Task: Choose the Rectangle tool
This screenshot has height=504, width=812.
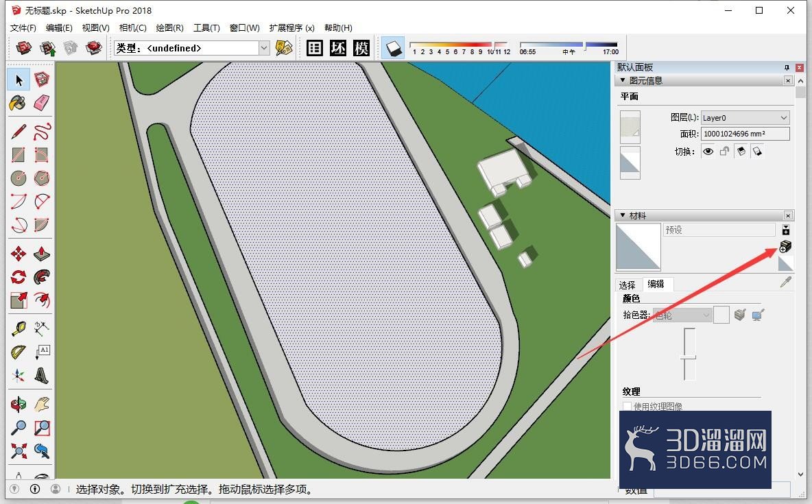Action: (19, 155)
